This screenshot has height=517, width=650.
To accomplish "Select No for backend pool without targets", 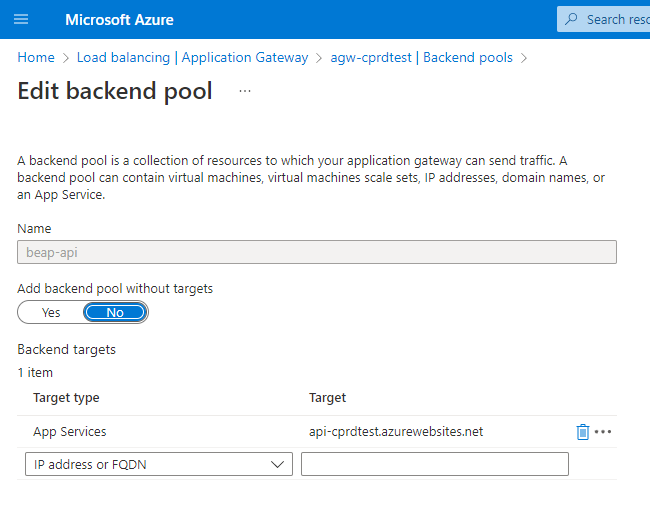I will click(x=115, y=313).
